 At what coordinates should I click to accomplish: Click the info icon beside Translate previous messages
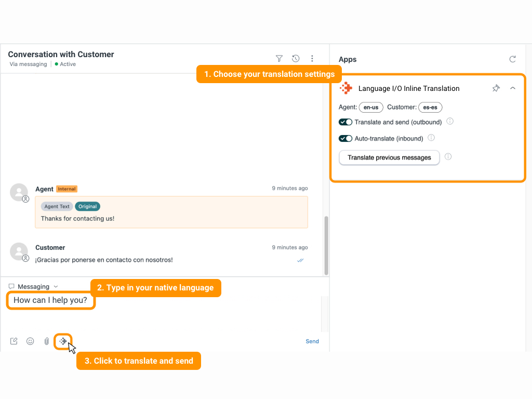[x=448, y=156]
